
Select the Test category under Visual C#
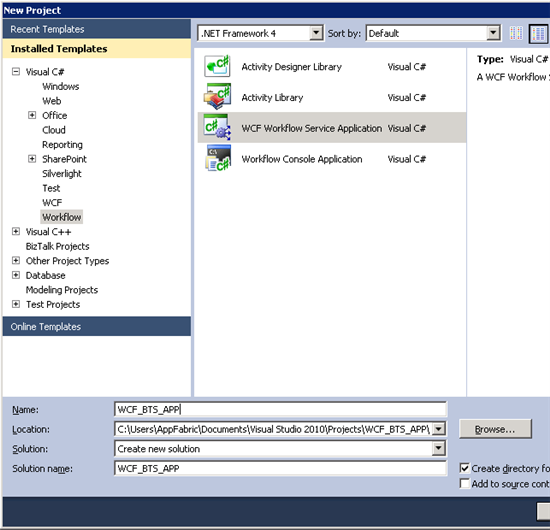51,188
